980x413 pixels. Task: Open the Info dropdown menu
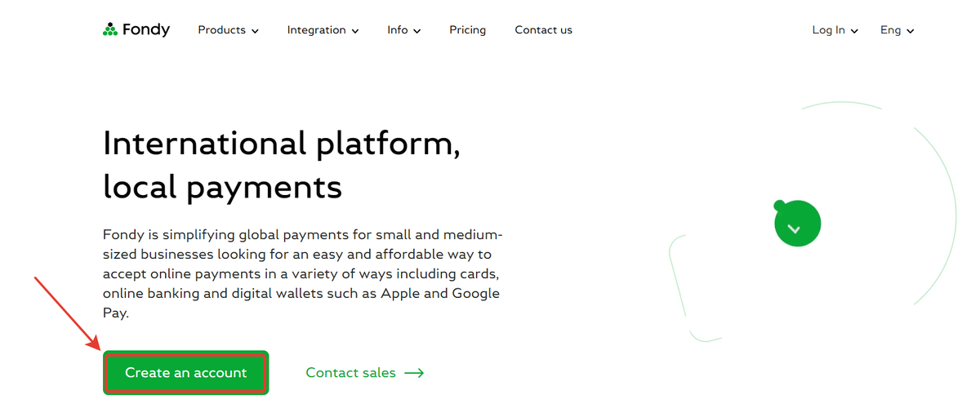(x=404, y=30)
